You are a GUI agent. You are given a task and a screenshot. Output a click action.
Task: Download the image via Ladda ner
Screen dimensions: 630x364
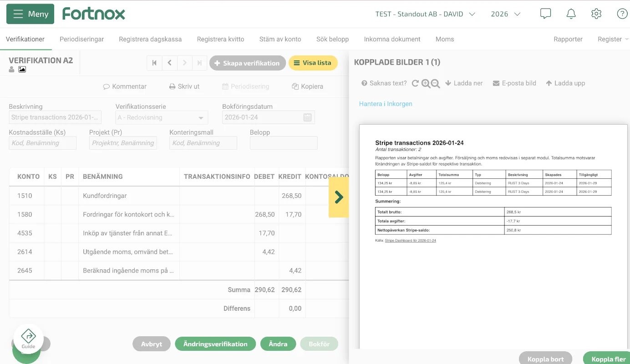464,83
